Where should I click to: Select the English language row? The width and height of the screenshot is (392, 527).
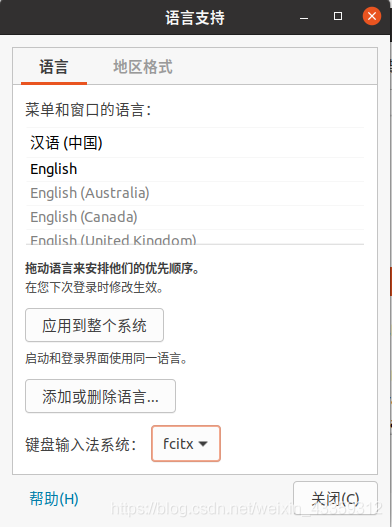click(x=195, y=169)
